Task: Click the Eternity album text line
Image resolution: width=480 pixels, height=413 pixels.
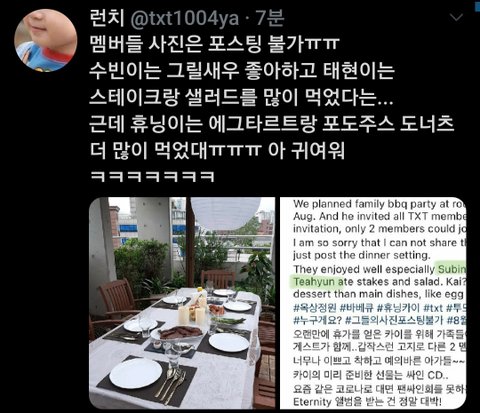Action: coord(367,402)
